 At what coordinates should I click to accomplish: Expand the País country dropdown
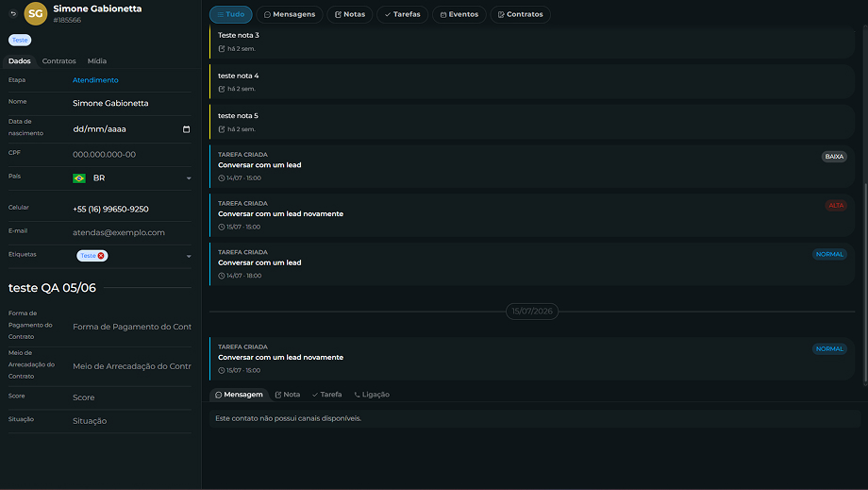click(189, 178)
